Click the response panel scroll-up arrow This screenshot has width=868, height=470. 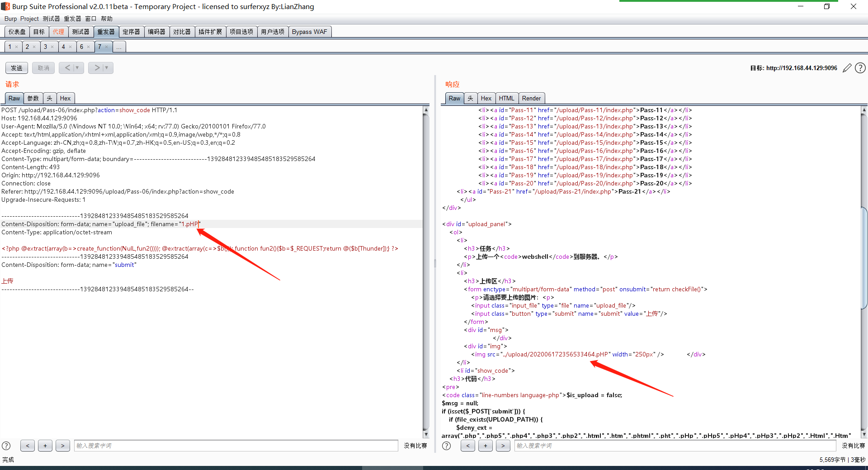pyautogui.click(x=864, y=110)
